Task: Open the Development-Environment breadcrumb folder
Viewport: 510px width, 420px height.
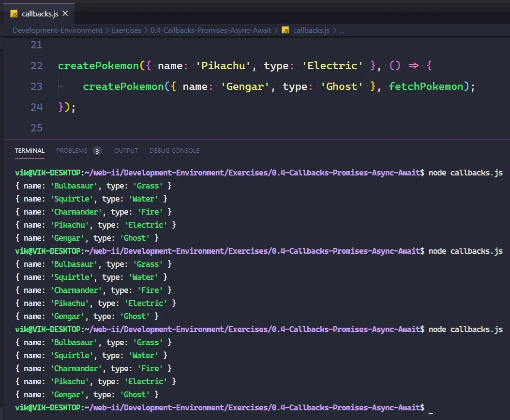Action: [x=58, y=30]
